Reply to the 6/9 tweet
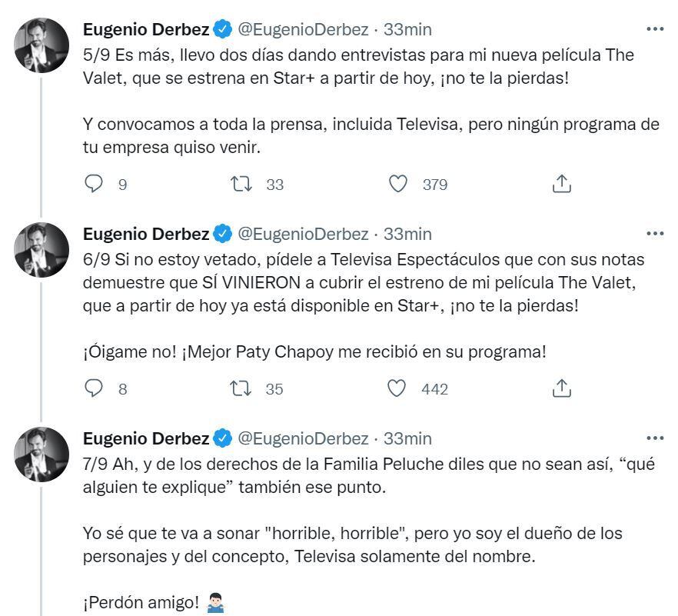This screenshot has height=616, width=678. click(93, 388)
